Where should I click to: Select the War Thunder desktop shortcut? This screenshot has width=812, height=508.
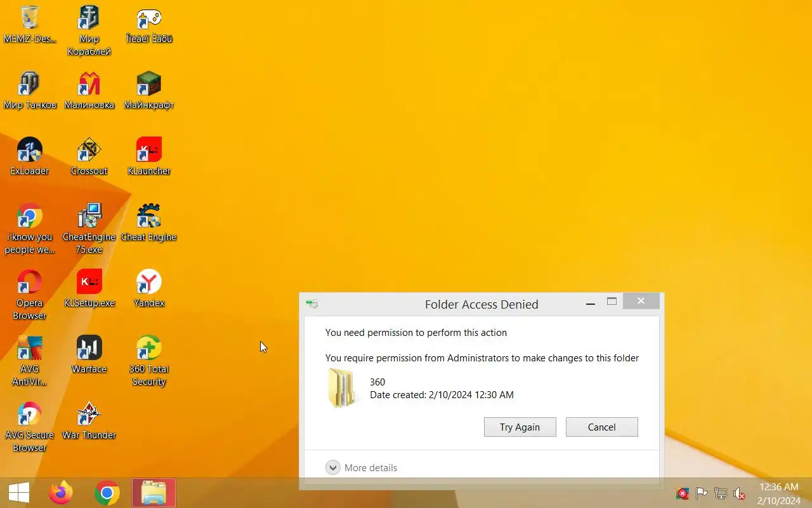coord(89,421)
